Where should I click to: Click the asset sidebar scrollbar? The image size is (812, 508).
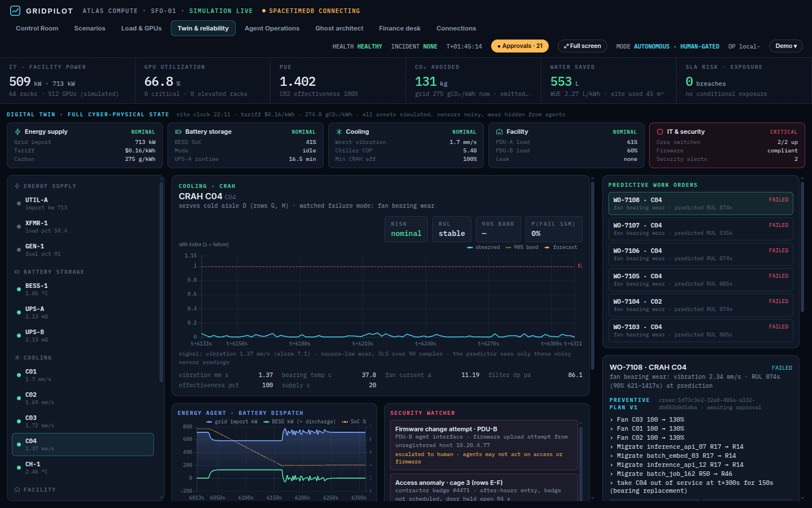[161, 282]
